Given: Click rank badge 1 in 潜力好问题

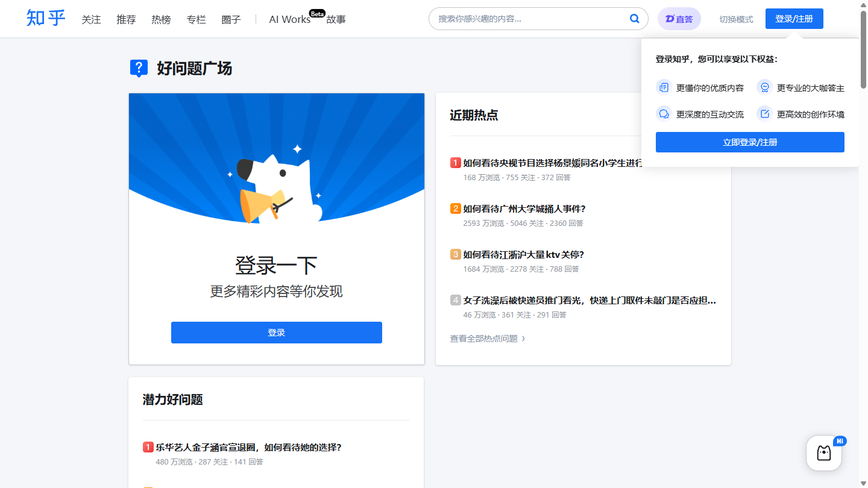Looking at the screenshot, I should pos(148,447).
